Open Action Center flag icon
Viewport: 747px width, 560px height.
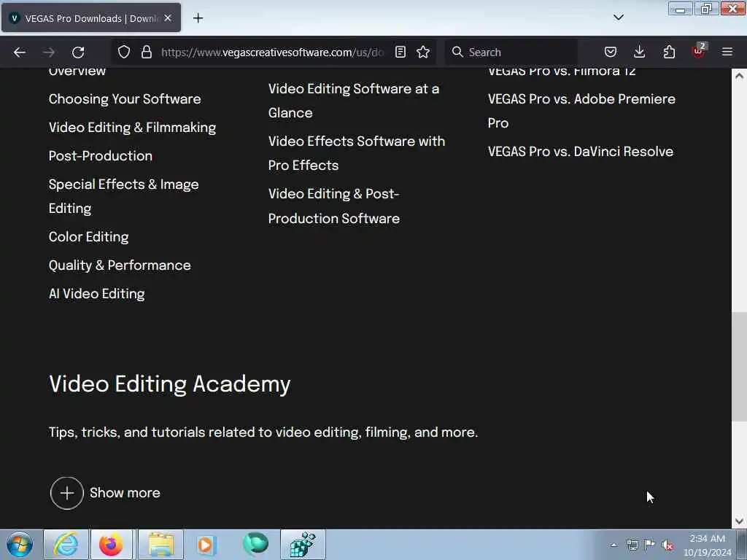(x=649, y=544)
